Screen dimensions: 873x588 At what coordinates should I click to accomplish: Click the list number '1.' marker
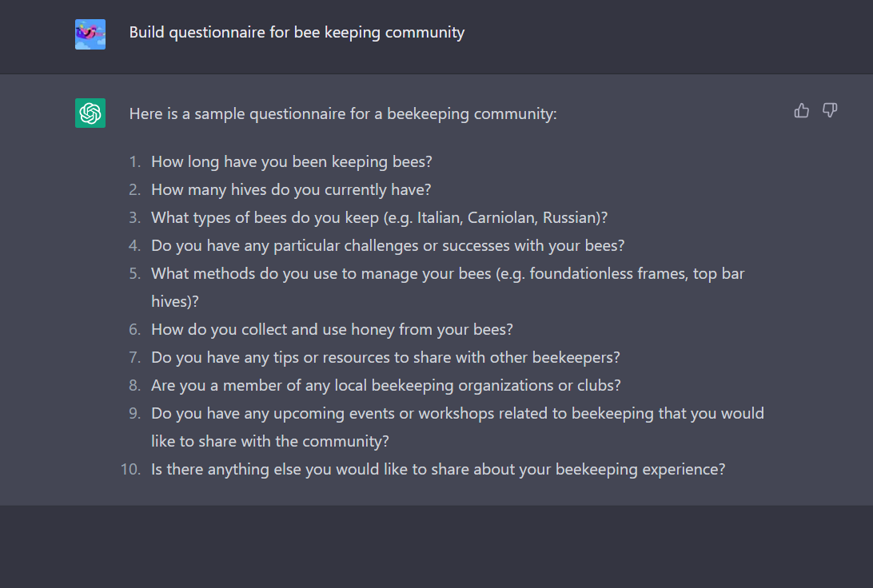point(134,161)
